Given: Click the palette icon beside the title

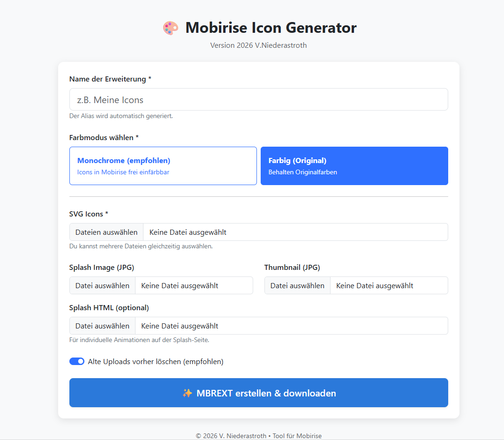Looking at the screenshot, I should pos(171,28).
